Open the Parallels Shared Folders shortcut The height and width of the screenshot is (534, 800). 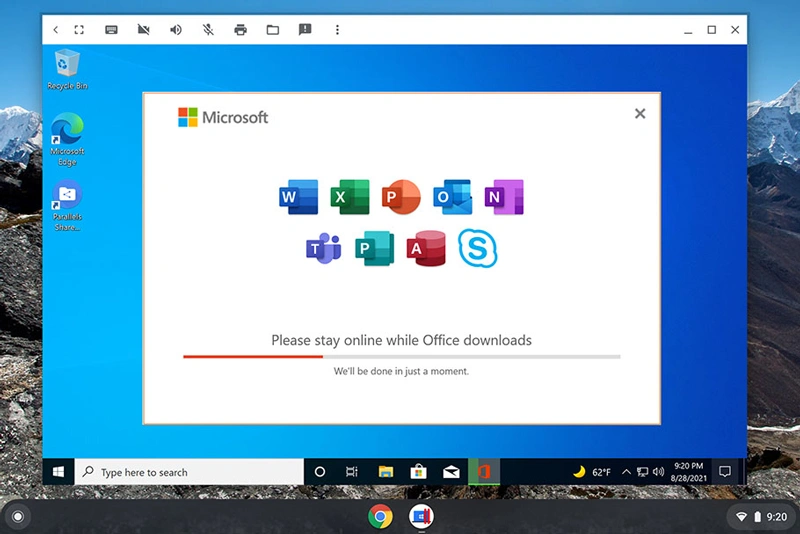[x=67, y=206]
